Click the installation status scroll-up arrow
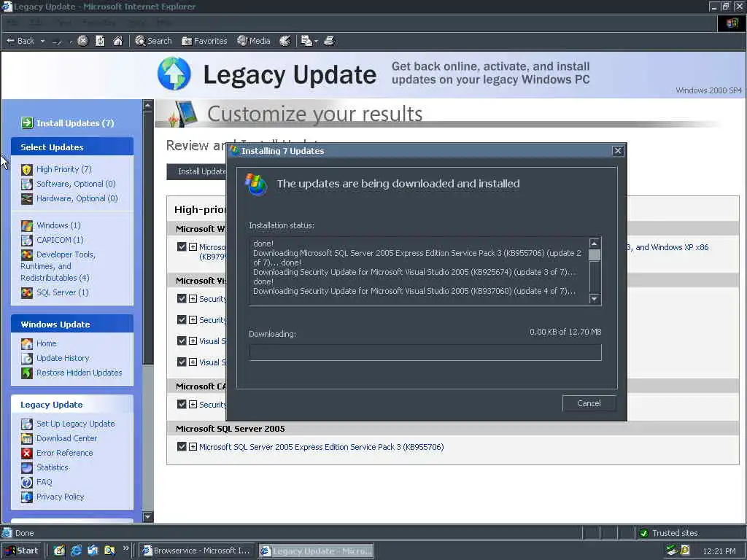The image size is (747, 560). [x=594, y=244]
